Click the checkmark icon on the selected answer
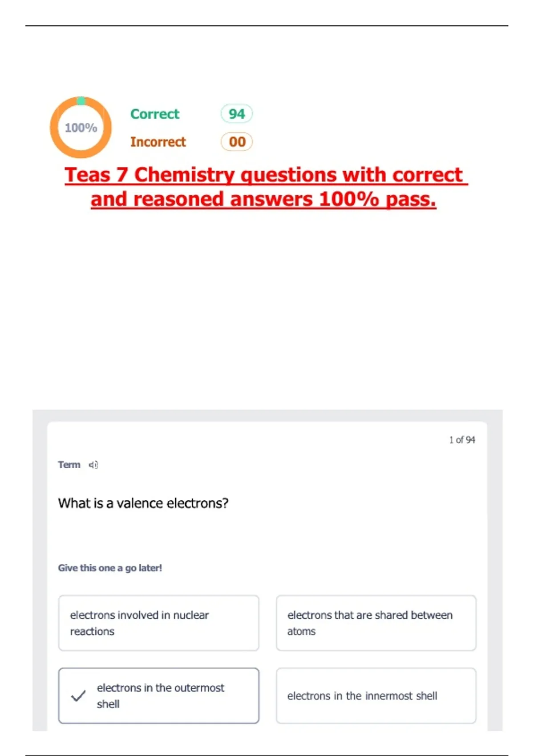 tap(78, 696)
